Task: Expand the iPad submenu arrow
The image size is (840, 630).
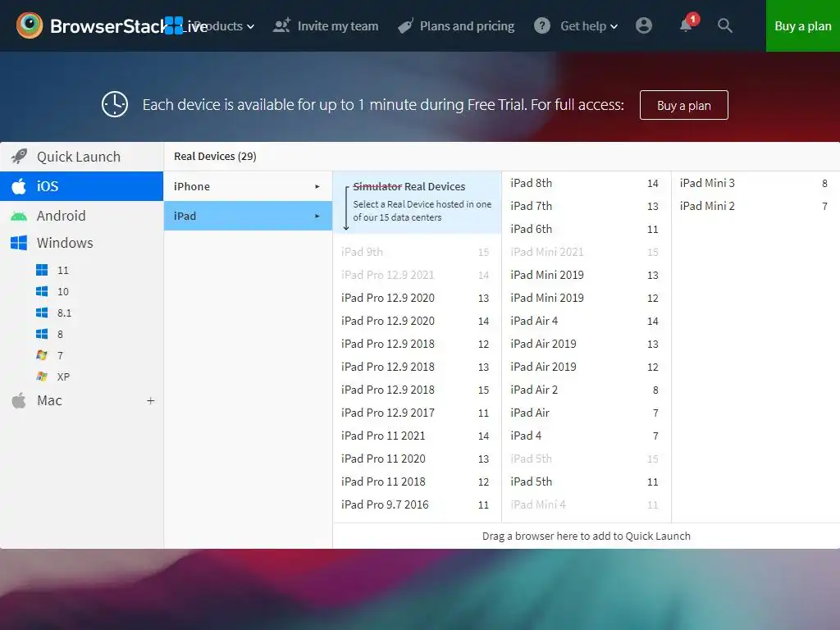Action: pos(317,216)
